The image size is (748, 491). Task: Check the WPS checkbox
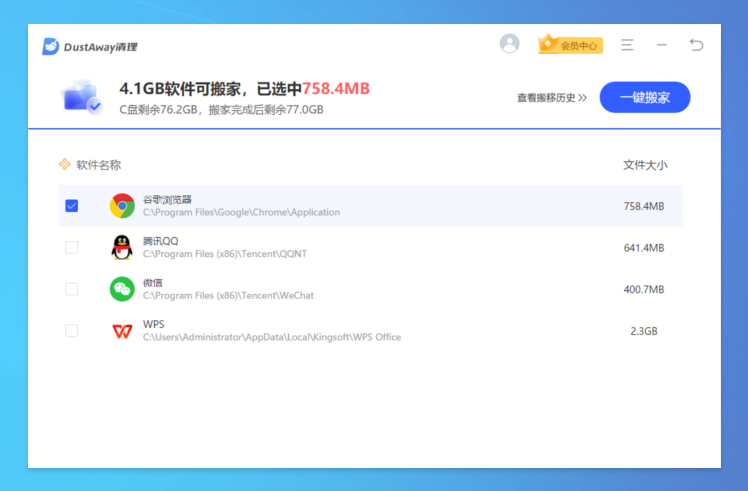tap(72, 330)
